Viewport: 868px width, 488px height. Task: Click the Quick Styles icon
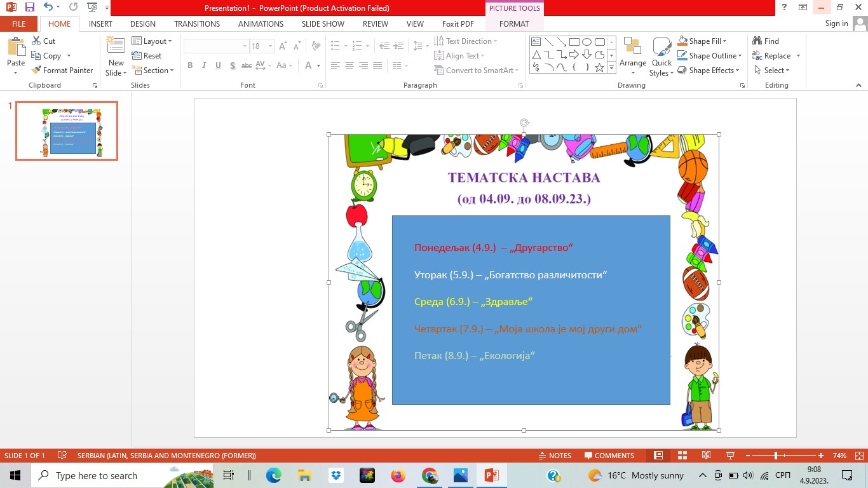point(661,47)
